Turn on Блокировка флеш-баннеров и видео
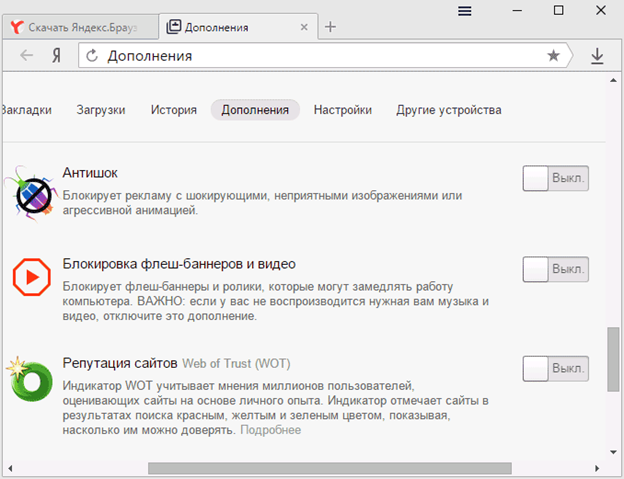This screenshot has width=624, height=479. click(556, 269)
